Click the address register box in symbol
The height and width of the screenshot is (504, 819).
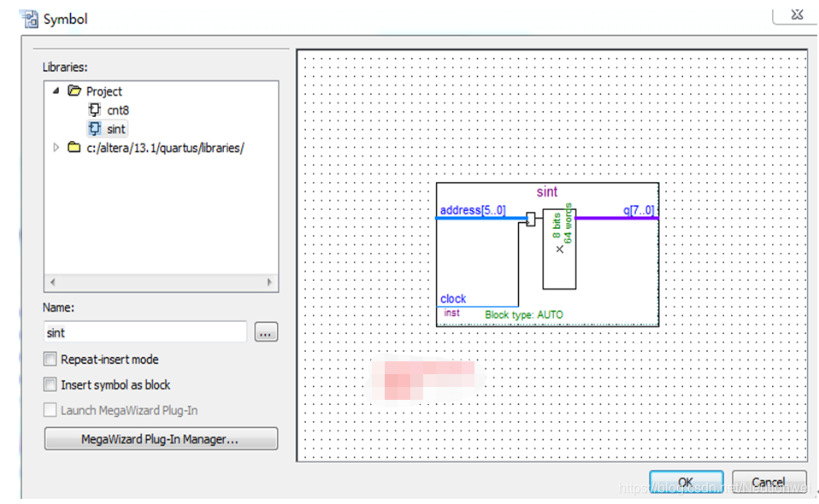(531, 220)
